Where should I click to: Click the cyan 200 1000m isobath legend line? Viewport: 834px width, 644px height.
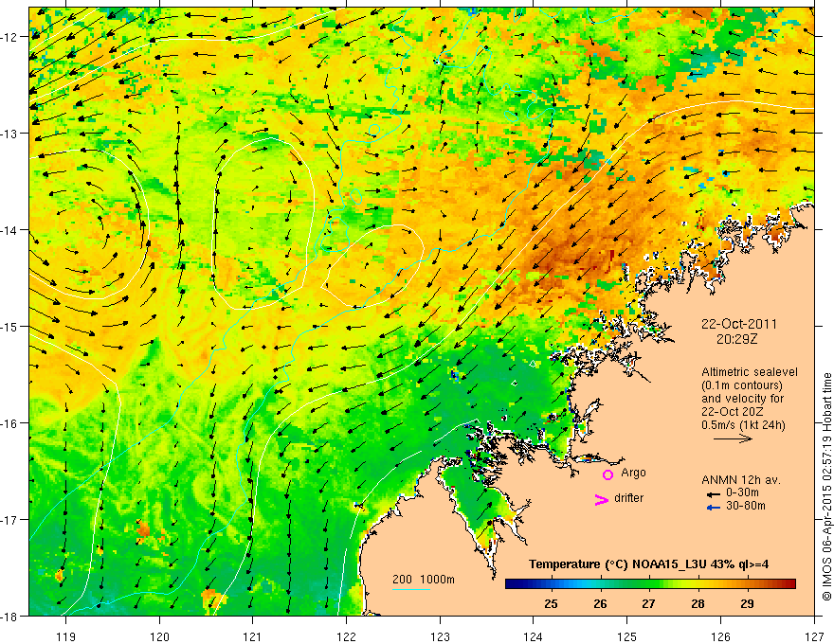[411, 589]
